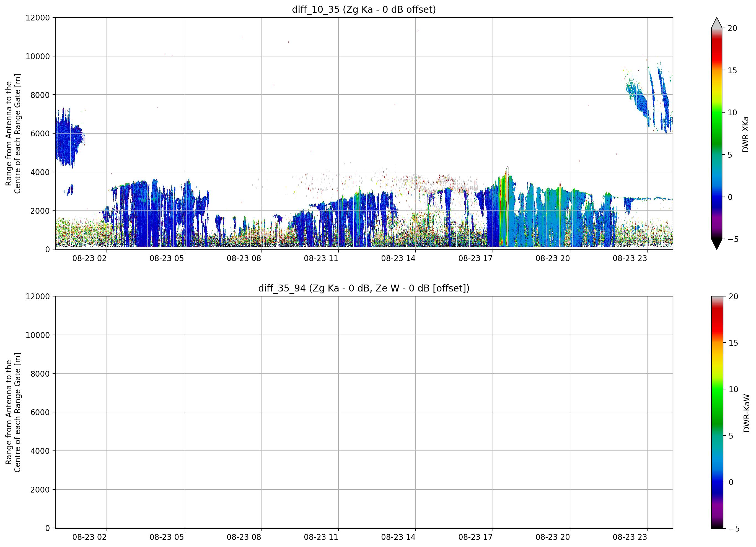Screen dimensions: 756x547
Task: Click the 08-23 17 tick on the top x-axis
Action: [475, 259]
